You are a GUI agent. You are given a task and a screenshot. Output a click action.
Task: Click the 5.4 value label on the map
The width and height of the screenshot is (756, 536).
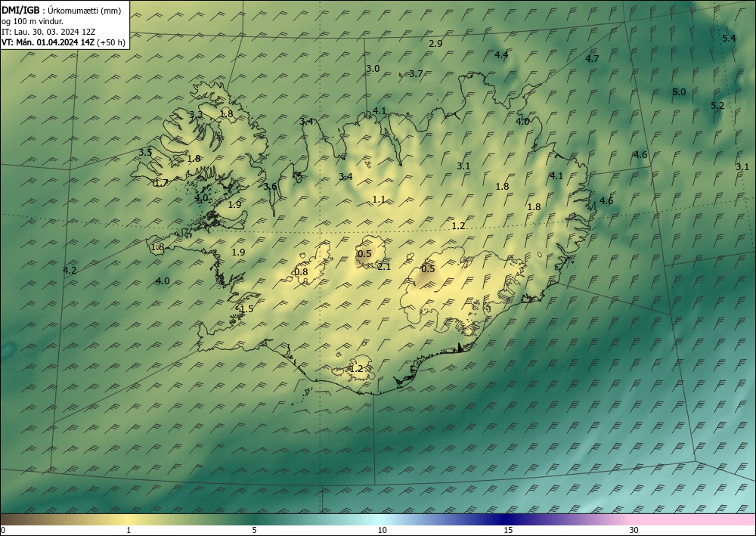(x=729, y=38)
